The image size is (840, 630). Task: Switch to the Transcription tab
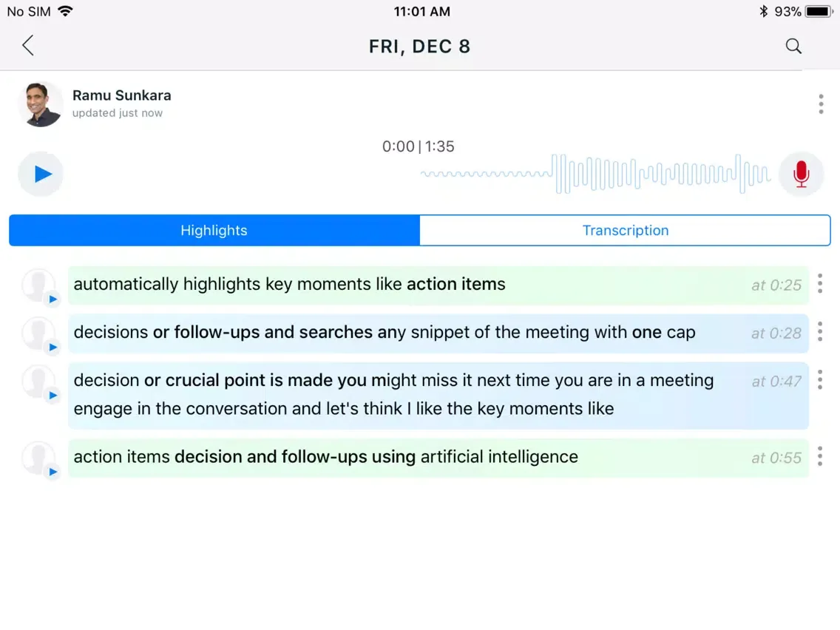625,230
